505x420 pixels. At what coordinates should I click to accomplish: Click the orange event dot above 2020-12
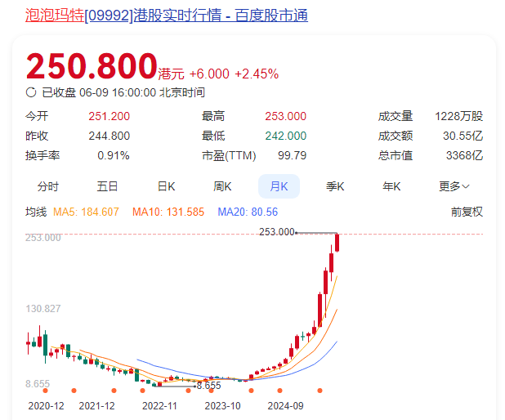pyautogui.click(x=46, y=391)
